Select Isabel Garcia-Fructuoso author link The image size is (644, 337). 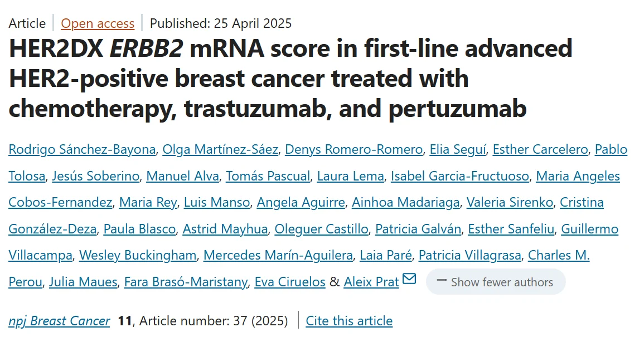460,176
